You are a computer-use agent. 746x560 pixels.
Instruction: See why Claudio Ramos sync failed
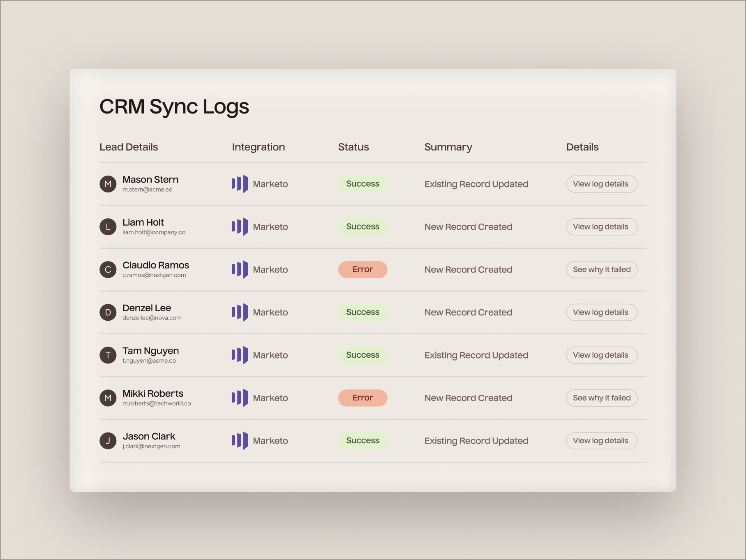point(601,269)
